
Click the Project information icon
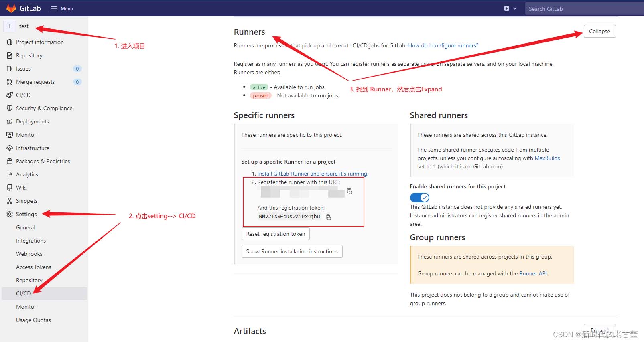(10, 42)
